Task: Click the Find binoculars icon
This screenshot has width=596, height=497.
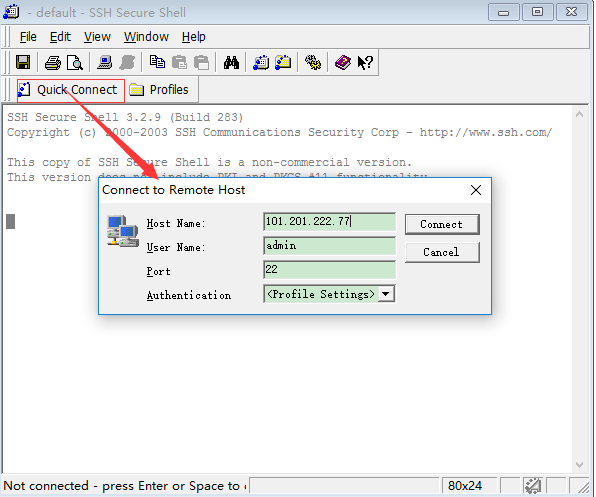Action: click(x=231, y=62)
